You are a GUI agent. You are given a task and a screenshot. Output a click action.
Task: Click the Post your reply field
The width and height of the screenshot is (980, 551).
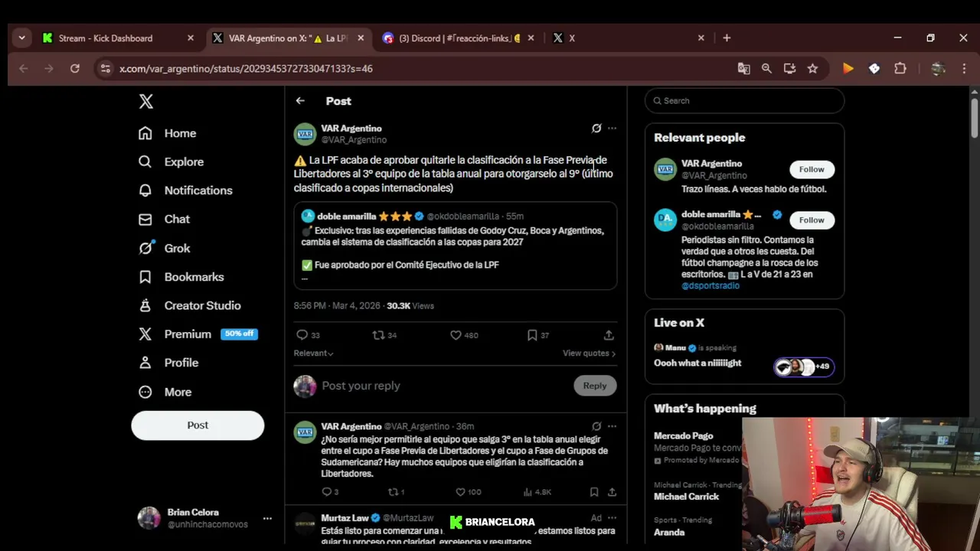coord(444,386)
